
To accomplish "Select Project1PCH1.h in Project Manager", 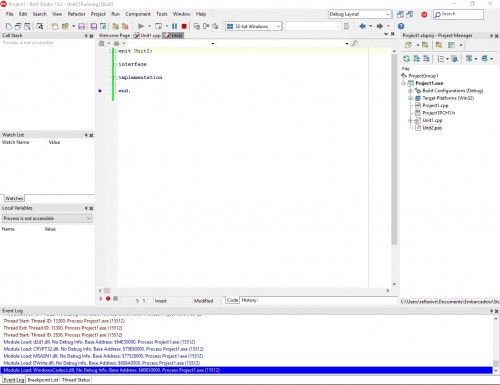I will (439, 113).
